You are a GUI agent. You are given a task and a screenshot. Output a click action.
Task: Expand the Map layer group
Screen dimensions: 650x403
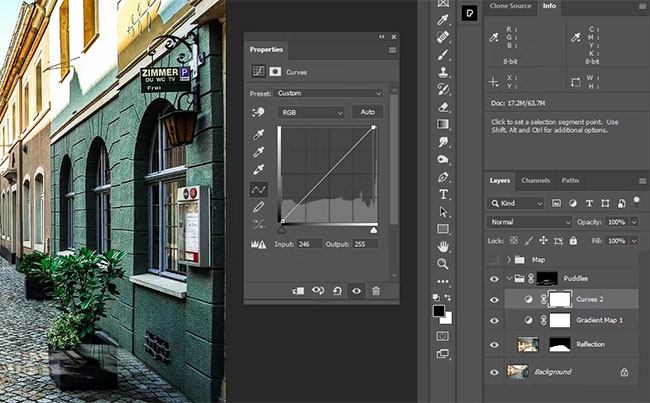click(x=508, y=259)
